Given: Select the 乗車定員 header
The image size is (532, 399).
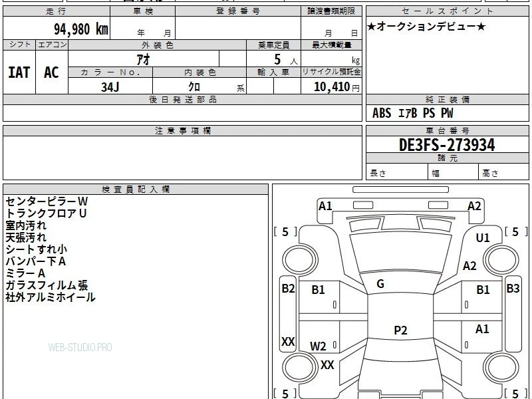Looking at the screenshot, I should coord(273,45).
